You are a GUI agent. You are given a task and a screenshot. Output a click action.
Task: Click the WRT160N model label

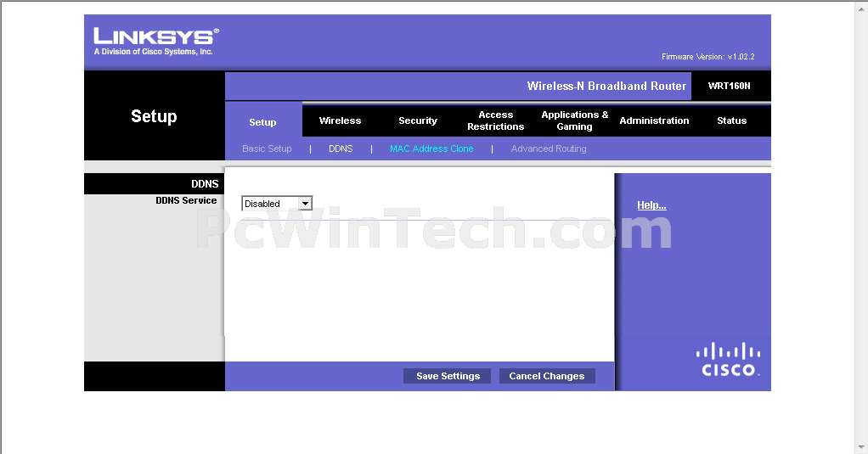pyautogui.click(x=729, y=86)
